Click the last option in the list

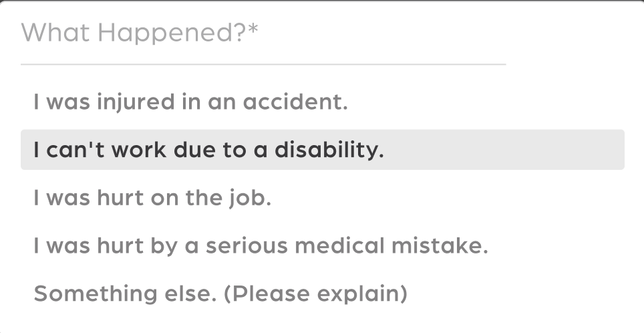[220, 294]
